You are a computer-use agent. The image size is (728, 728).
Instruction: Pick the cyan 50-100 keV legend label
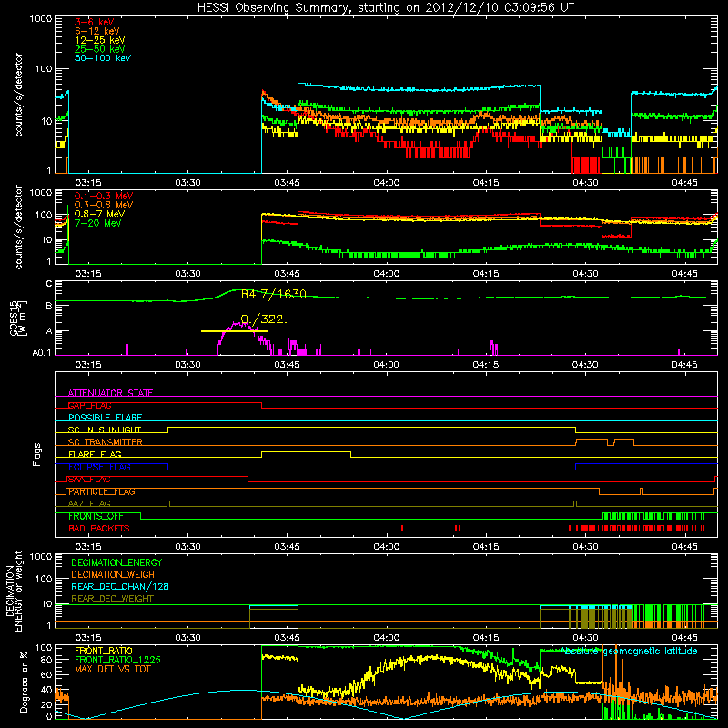point(103,58)
